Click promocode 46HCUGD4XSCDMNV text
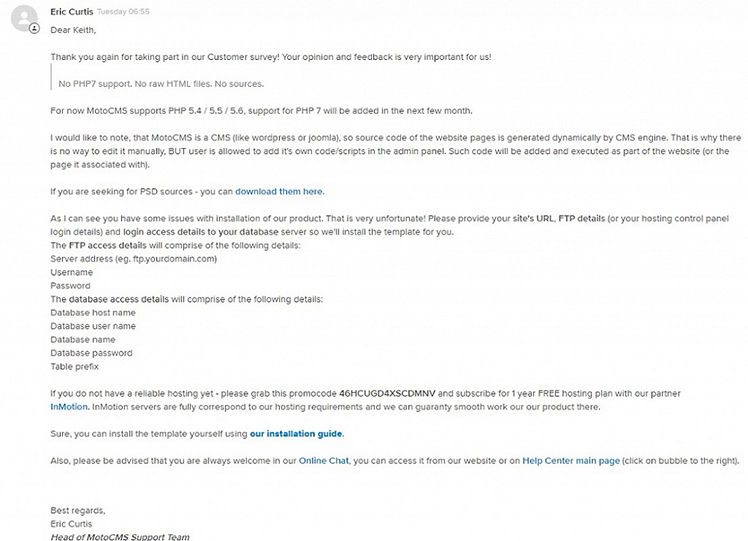 [x=387, y=394]
